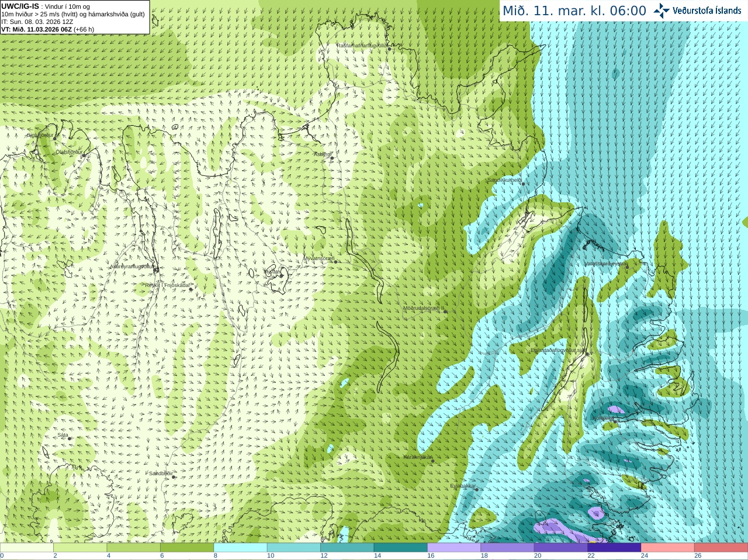Click the Ólafsfjörður station label
This screenshot has width=748, height=560.
[69, 152]
